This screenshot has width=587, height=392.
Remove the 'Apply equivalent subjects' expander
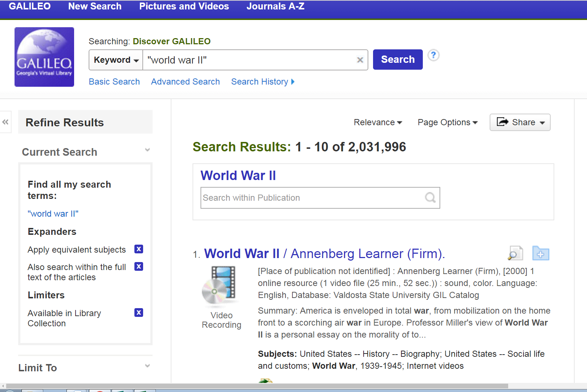pyautogui.click(x=138, y=249)
